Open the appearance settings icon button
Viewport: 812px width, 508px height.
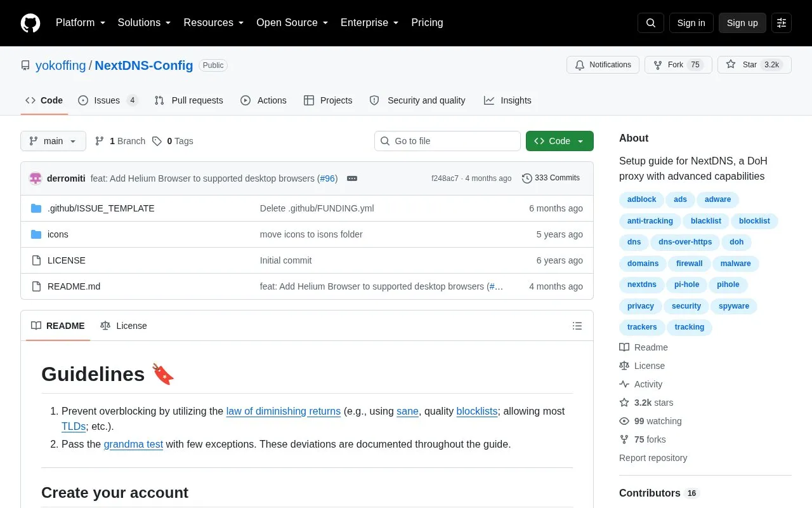click(x=782, y=23)
